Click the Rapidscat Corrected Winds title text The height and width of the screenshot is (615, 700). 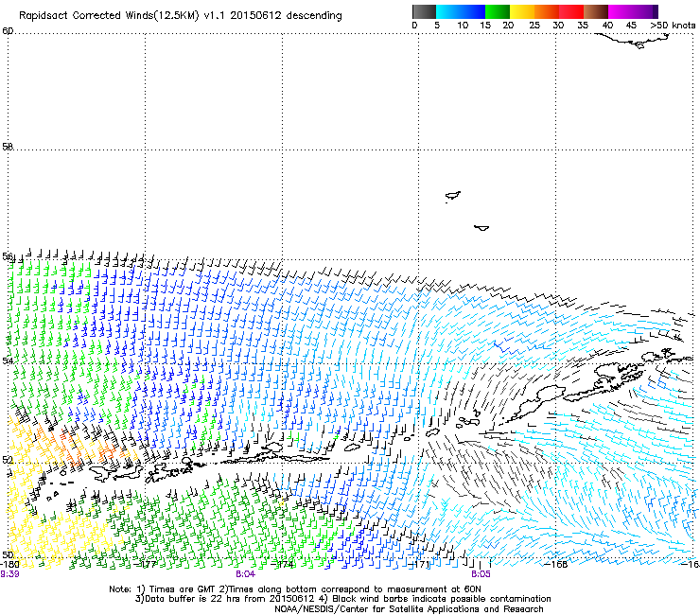181,16
